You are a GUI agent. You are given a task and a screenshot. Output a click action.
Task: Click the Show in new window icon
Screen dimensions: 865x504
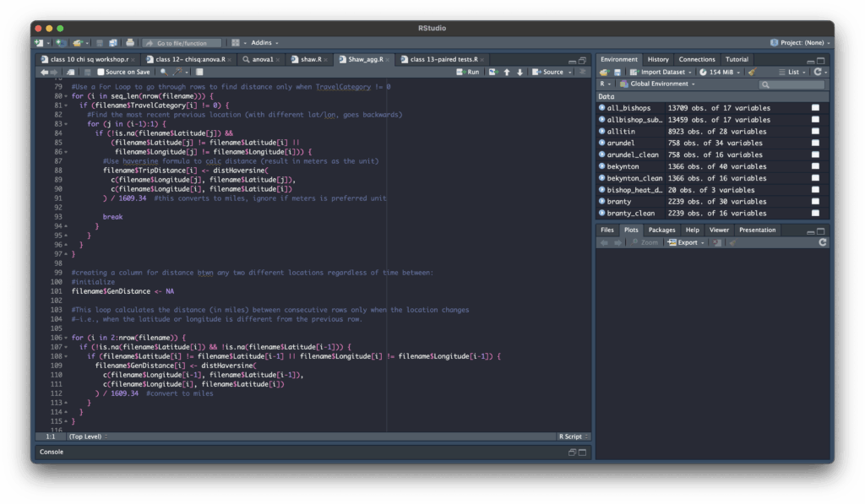71,72
